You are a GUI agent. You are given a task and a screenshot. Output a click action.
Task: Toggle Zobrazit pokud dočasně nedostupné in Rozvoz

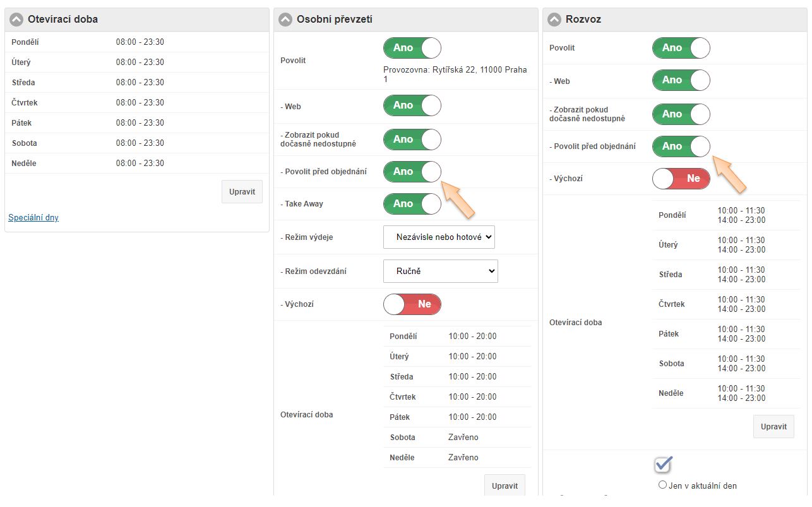click(x=681, y=114)
